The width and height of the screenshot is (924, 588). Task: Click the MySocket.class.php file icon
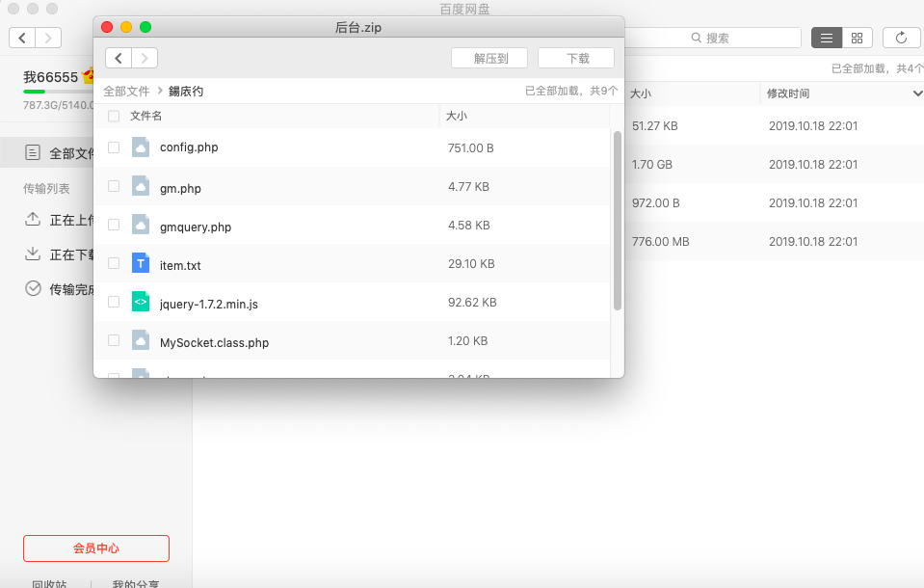pos(141,340)
